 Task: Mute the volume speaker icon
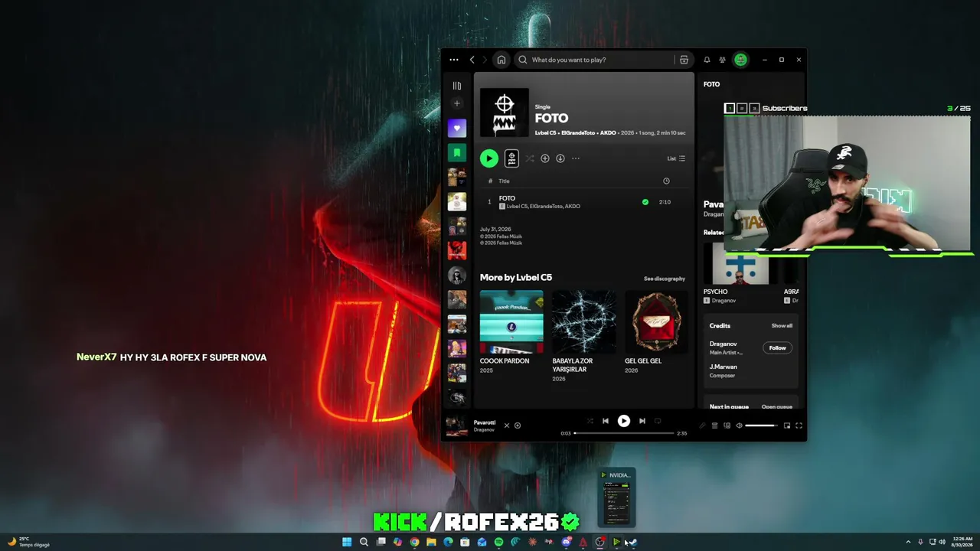pos(739,425)
